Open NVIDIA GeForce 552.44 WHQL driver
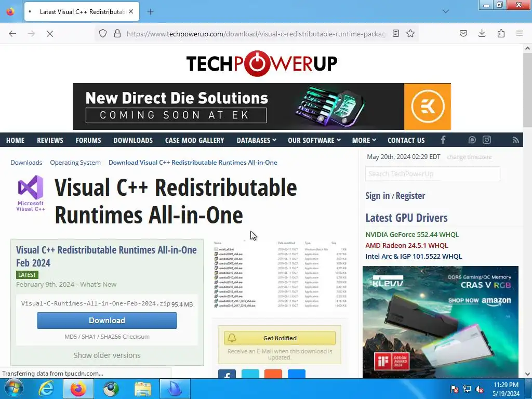Screen dimensions: 532x399 click(x=412, y=234)
